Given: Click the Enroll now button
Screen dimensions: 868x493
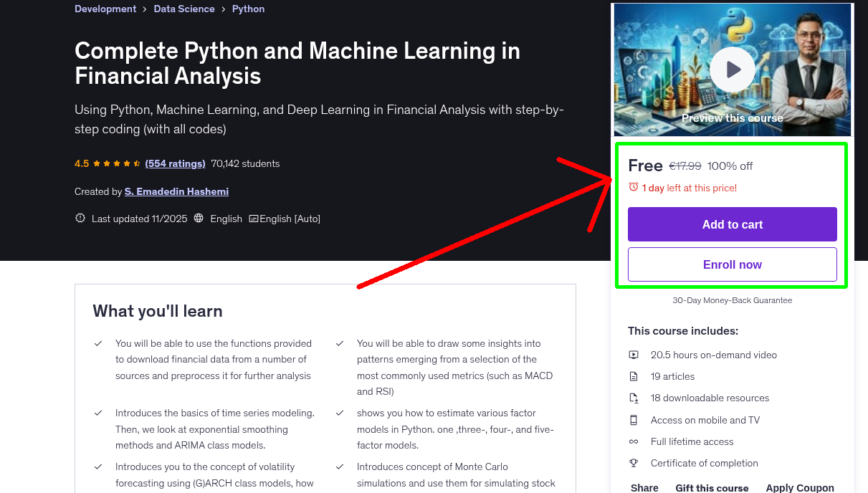Looking at the screenshot, I should tap(732, 264).
